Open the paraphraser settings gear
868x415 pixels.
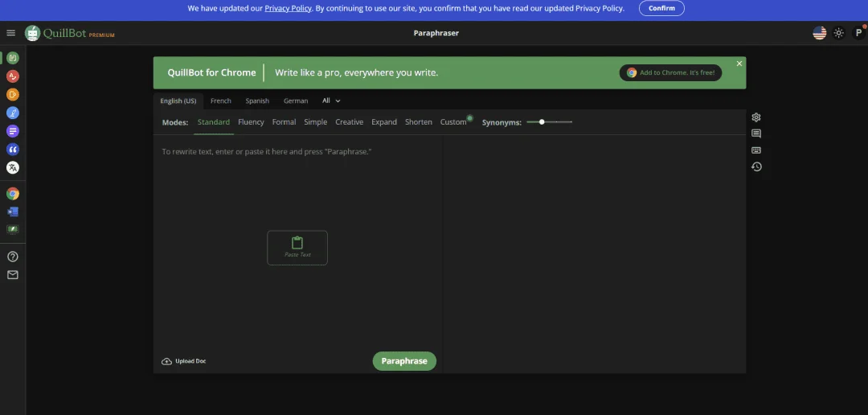(x=756, y=117)
